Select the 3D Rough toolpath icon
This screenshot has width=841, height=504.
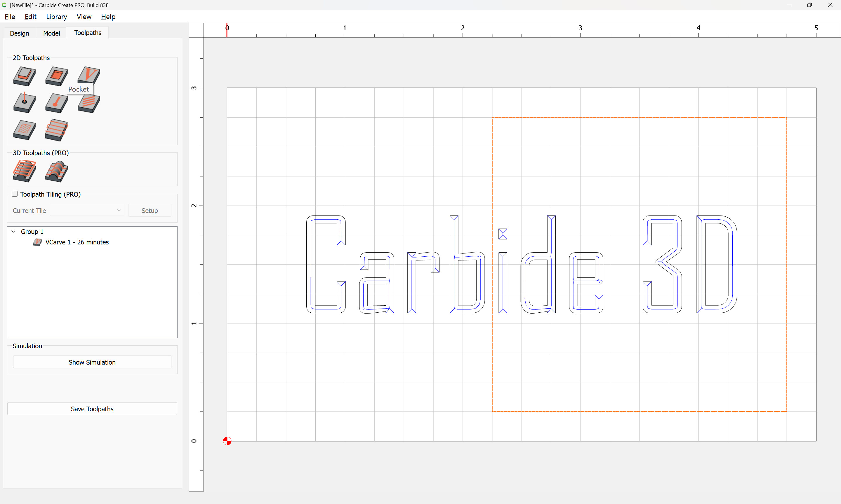click(24, 171)
